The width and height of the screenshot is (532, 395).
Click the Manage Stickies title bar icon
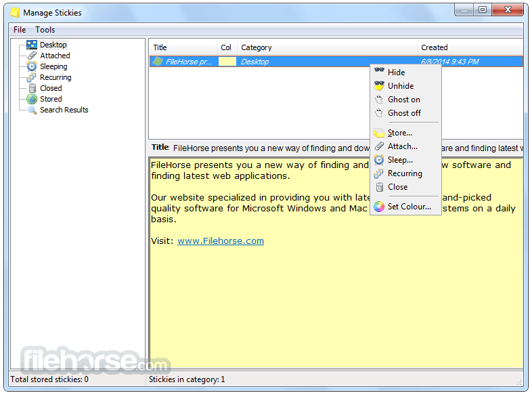15,13
